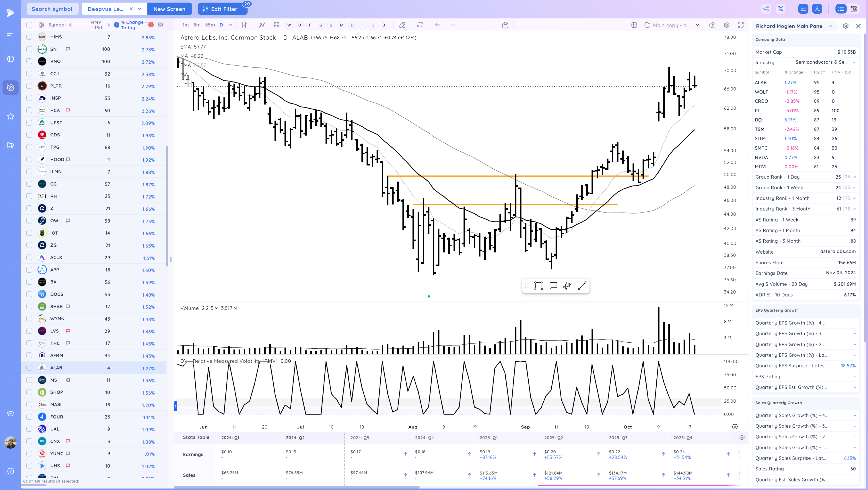Image resolution: width=868 pixels, height=490 pixels.
Task: Open the Deepvue screen dropdown arrow
Action: [x=140, y=9]
